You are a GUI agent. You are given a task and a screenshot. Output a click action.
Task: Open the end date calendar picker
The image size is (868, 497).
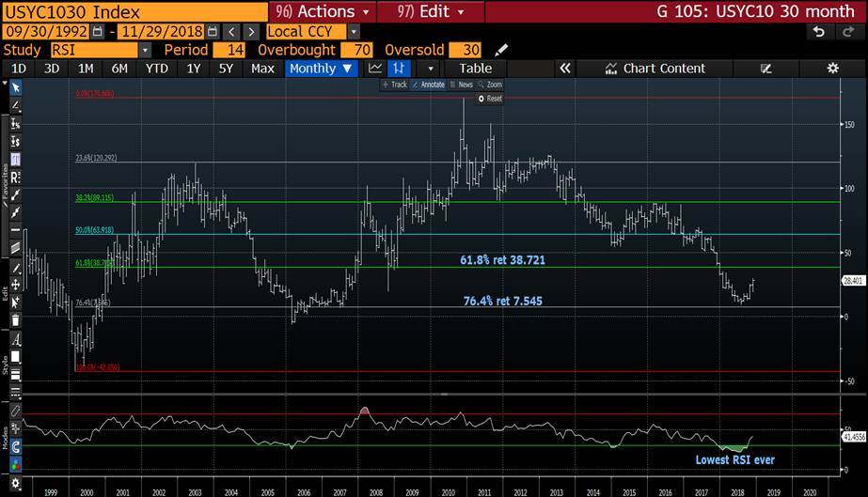click(212, 32)
